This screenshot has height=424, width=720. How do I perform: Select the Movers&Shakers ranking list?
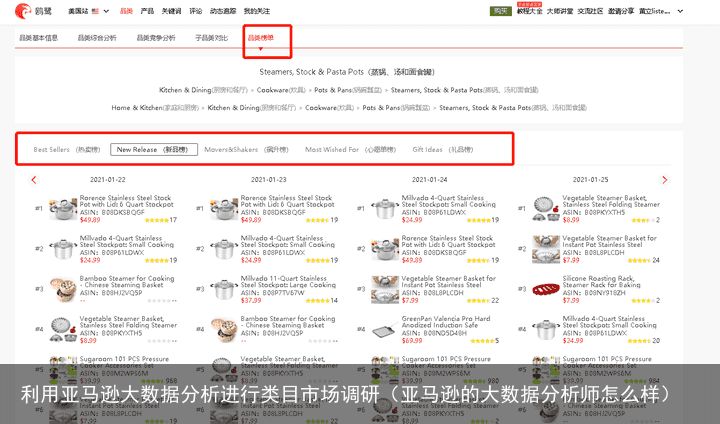246,149
